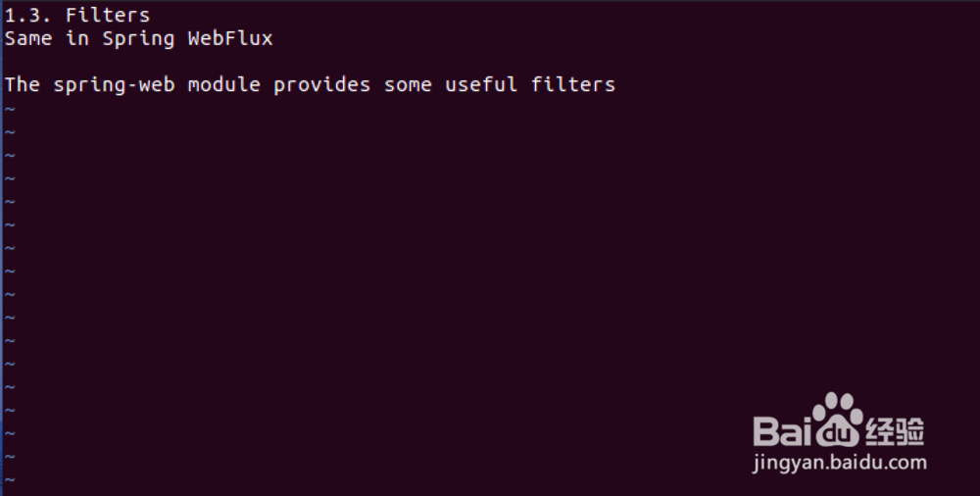Click the jingyan.baidu.com watermark link
Screen dimensions: 980x496
click(x=839, y=462)
